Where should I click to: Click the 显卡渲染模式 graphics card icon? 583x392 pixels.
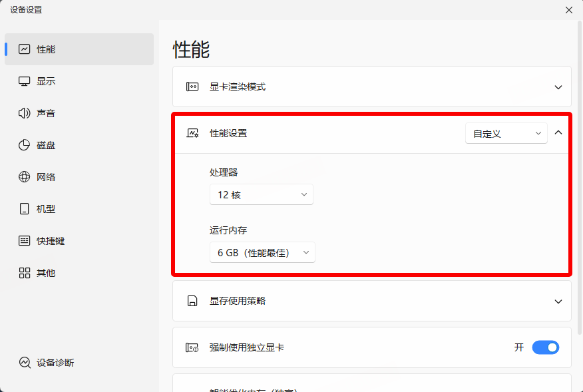[x=191, y=87]
